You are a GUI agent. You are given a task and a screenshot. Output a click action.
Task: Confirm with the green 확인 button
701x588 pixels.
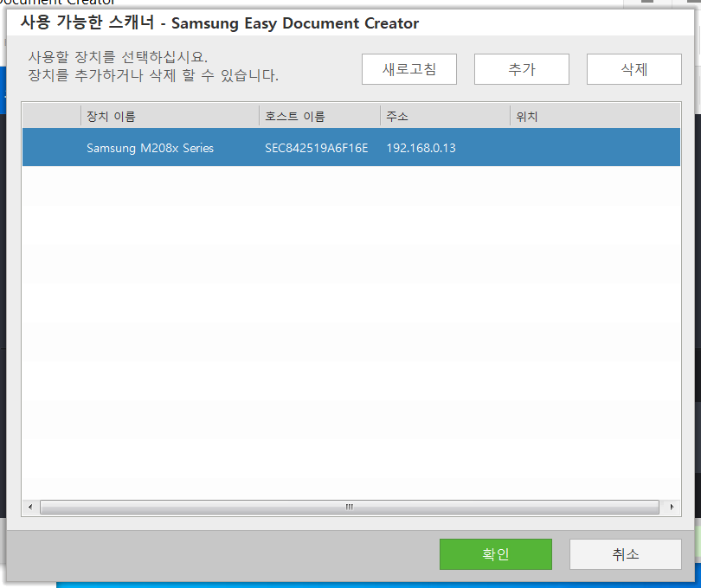pyautogui.click(x=496, y=554)
